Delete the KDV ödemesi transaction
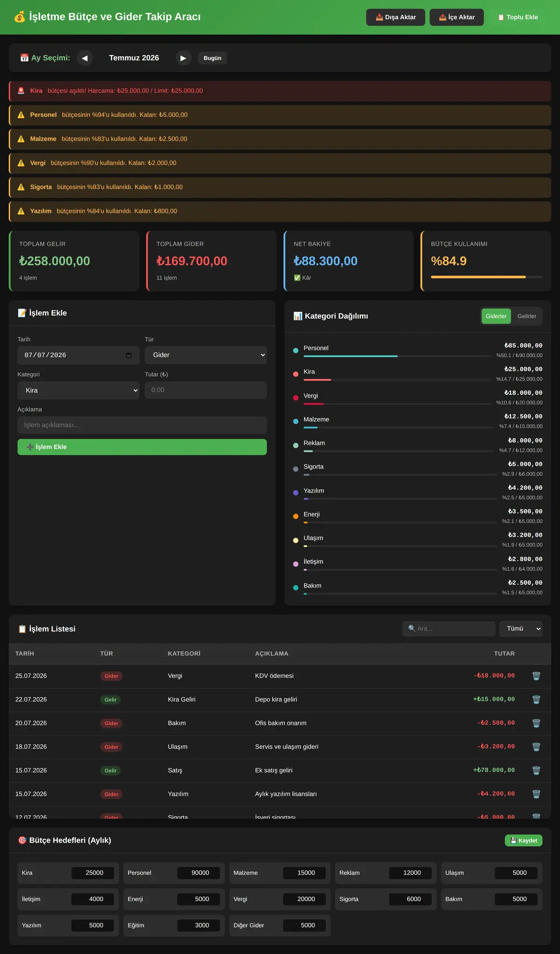The image size is (560, 954). tap(536, 676)
